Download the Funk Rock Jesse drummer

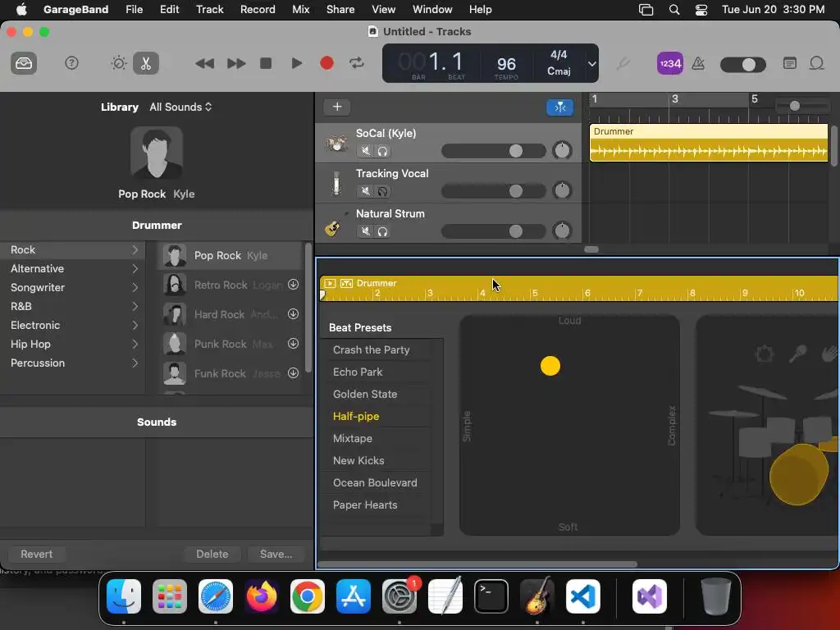click(293, 373)
